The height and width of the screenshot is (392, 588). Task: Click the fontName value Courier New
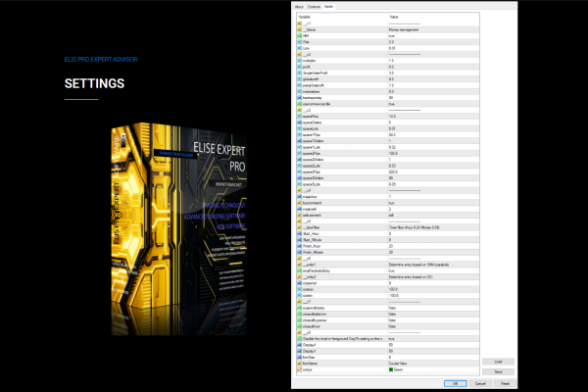[398, 364]
